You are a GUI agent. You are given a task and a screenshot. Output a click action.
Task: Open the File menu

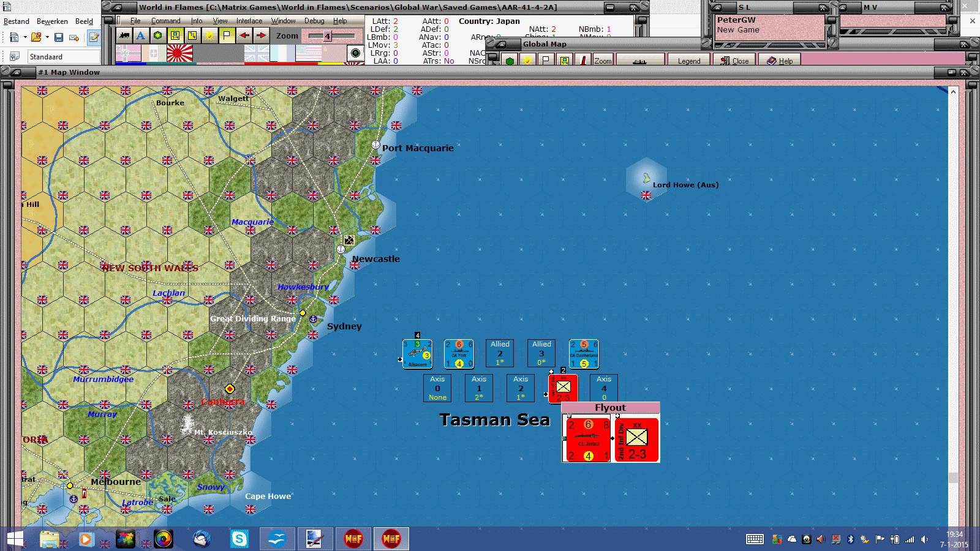[135, 21]
